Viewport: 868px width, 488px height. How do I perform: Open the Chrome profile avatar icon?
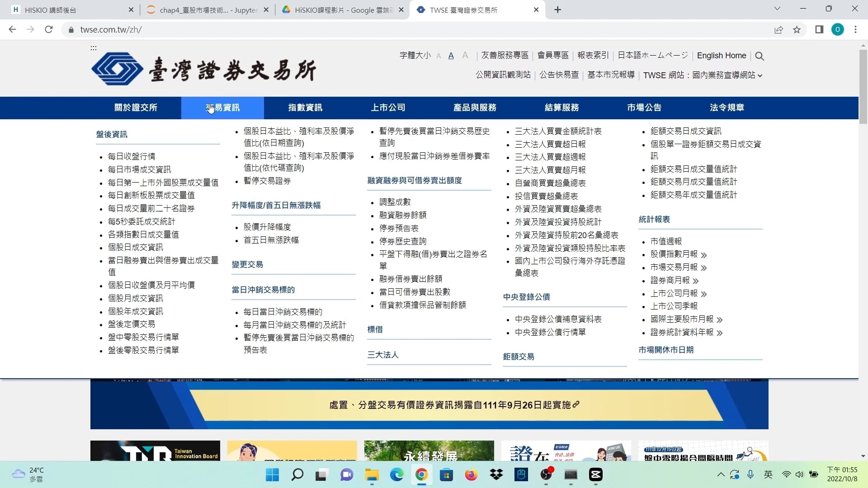point(838,29)
